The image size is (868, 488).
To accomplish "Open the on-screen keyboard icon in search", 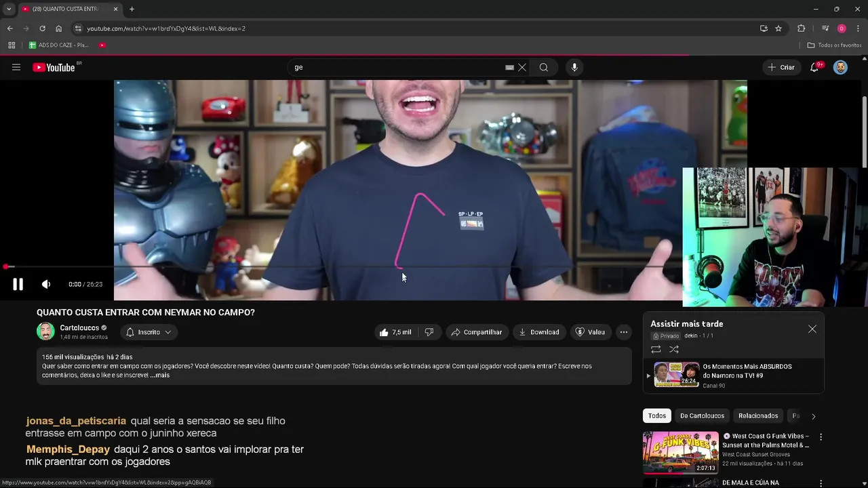I will coord(509,68).
